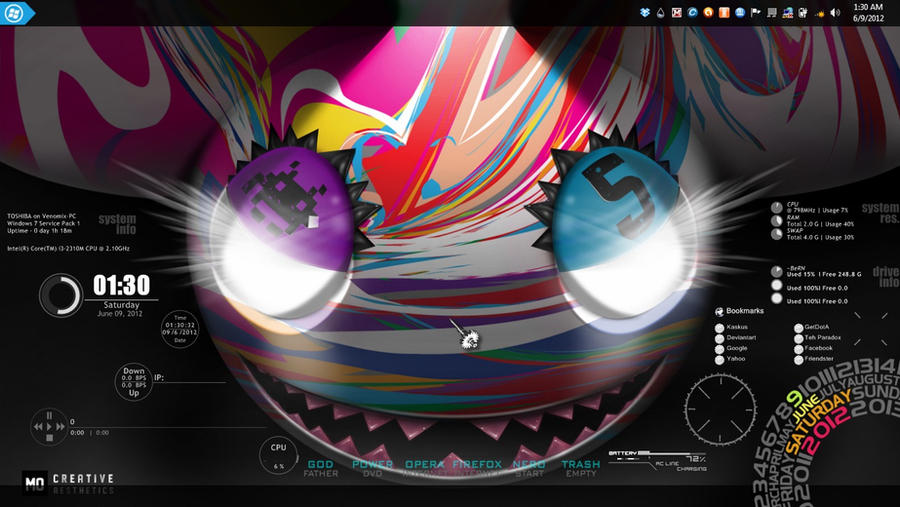
Task: Click the blue C tray icon
Action: pos(693,13)
